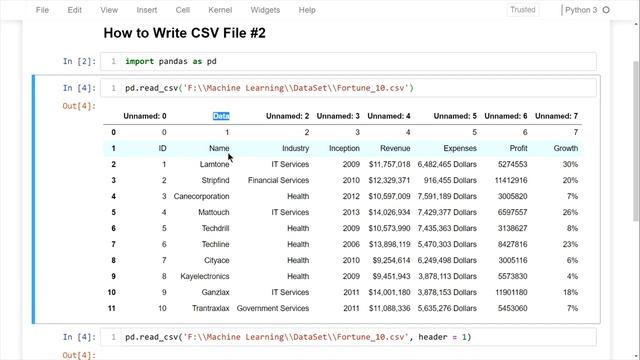The height and width of the screenshot is (360, 640).
Task: Open the Edit menu
Action: [x=74, y=10]
